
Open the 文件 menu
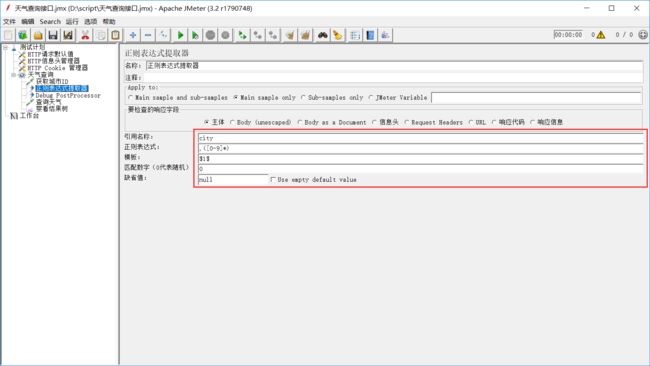[9, 22]
